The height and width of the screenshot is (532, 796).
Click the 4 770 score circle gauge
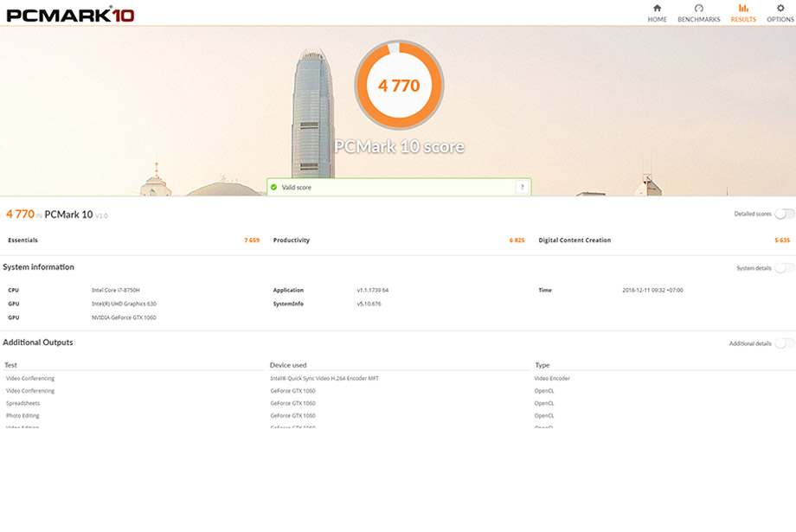coord(399,85)
